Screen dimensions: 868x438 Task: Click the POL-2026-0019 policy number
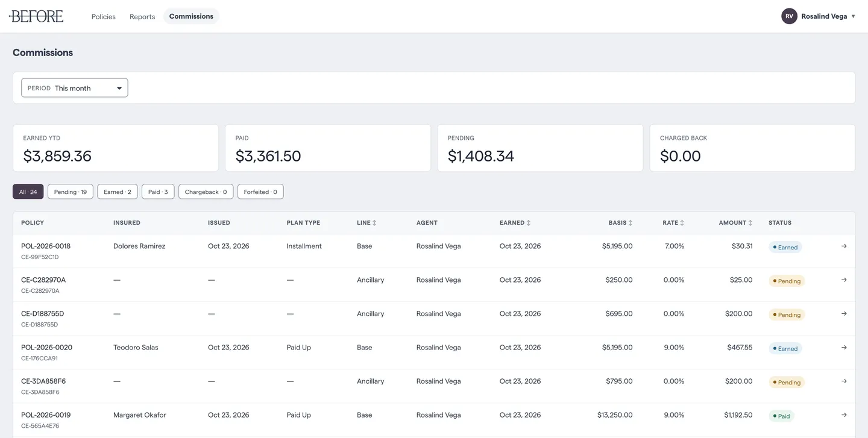coord(46,415)
